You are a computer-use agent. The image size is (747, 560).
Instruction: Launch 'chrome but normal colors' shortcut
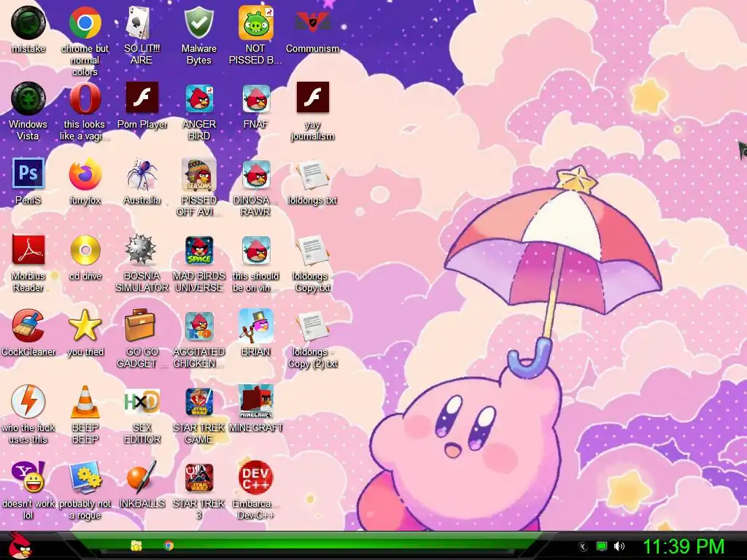(85, 23)
